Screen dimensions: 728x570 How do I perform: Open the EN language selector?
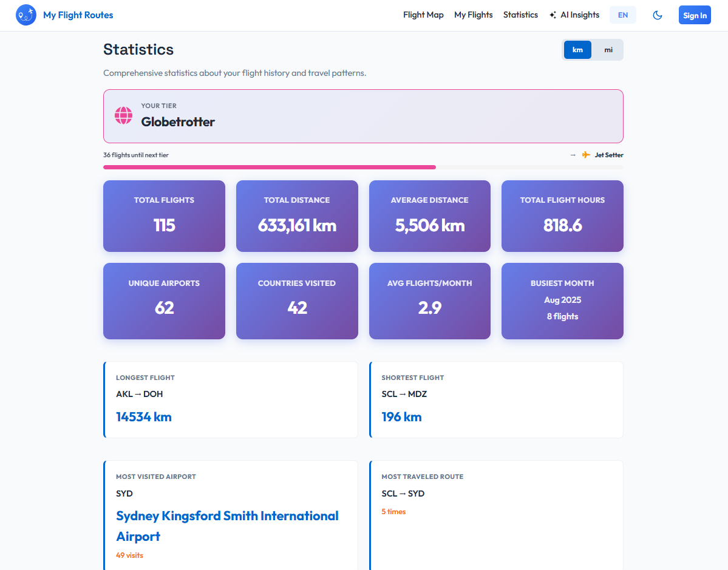(x=623, y=15)
